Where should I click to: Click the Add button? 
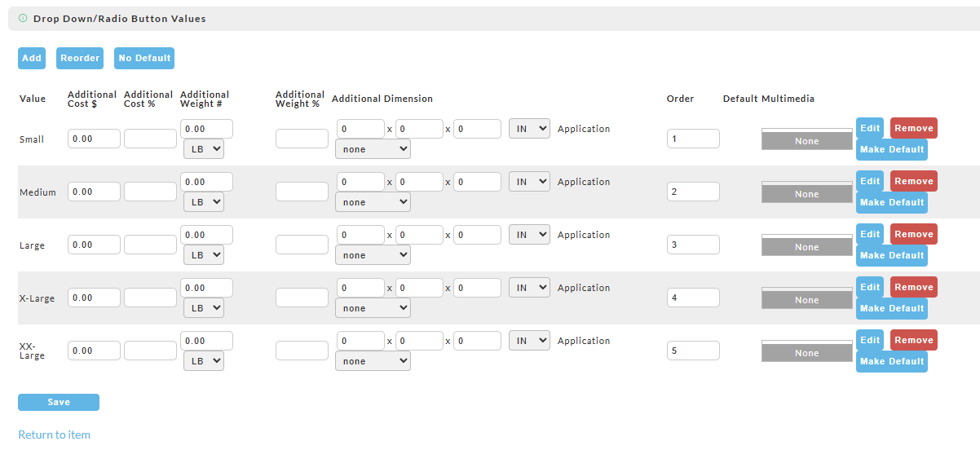[x=32, y=58]
